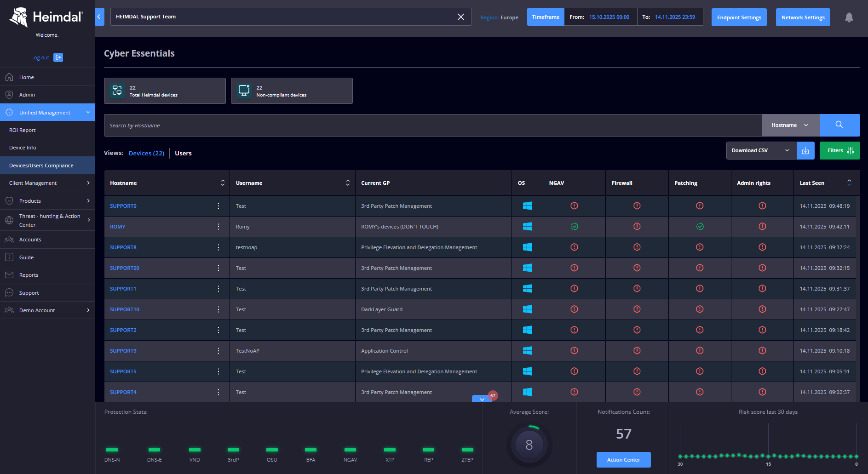Screen dimensions: 868x474
Task: Click the Action Center button
Action: tap(624, 460)
